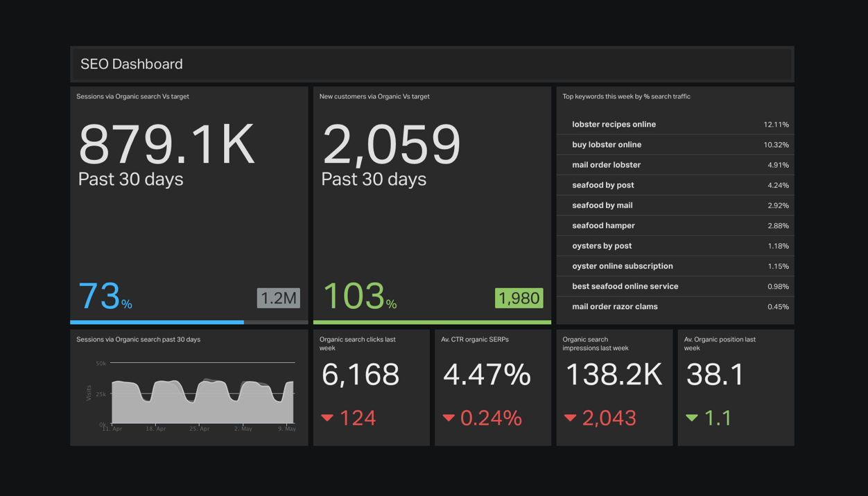Select the "lobster recipes online" keyword
868x496 pixels.
point(614,125)
